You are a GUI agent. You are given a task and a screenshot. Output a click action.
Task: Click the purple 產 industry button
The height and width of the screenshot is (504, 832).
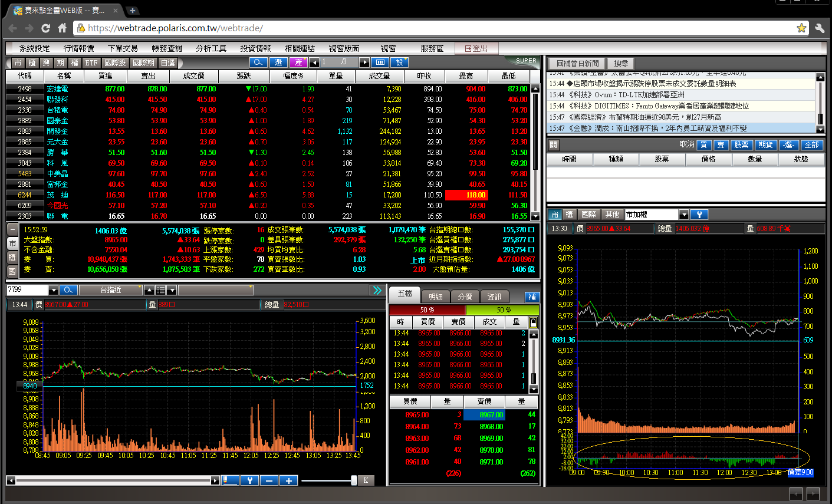pyautogui.click(x=298, y=62)
